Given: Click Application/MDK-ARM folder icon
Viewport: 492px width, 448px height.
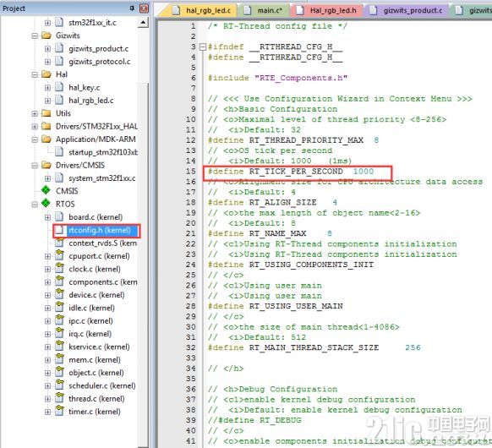Looking at the screenshot, I should (x=46, y=139).
